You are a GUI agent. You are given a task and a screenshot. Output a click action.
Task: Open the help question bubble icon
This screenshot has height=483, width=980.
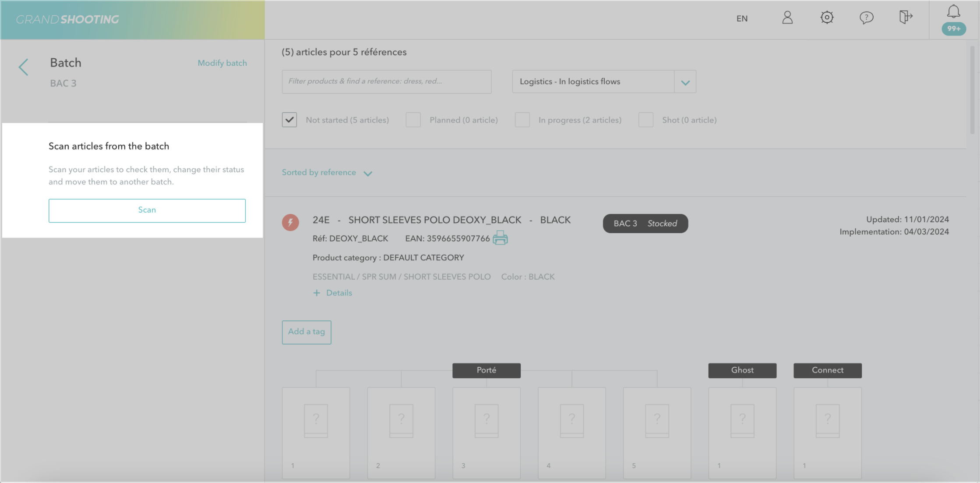coord(866,18)
